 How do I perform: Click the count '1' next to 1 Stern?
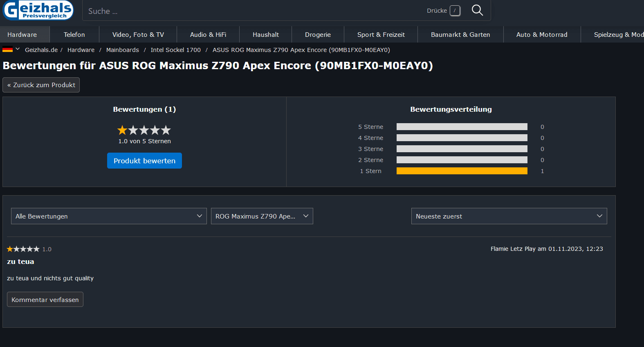(542, 171)
